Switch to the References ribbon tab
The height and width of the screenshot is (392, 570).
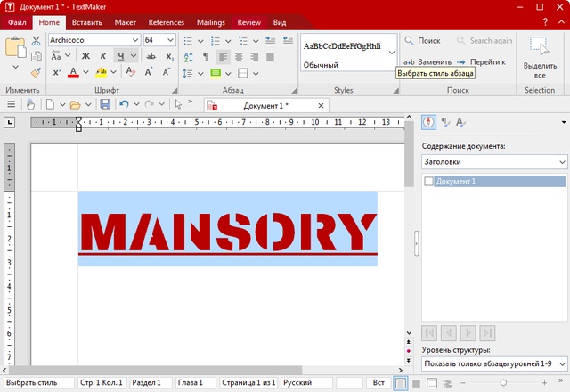[167, 22]
